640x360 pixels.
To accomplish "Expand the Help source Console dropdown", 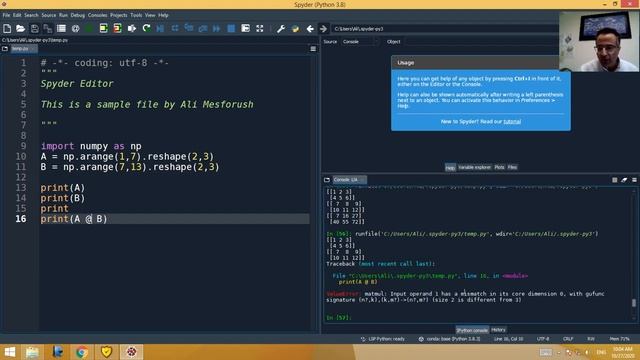I will tap(360, 42).
